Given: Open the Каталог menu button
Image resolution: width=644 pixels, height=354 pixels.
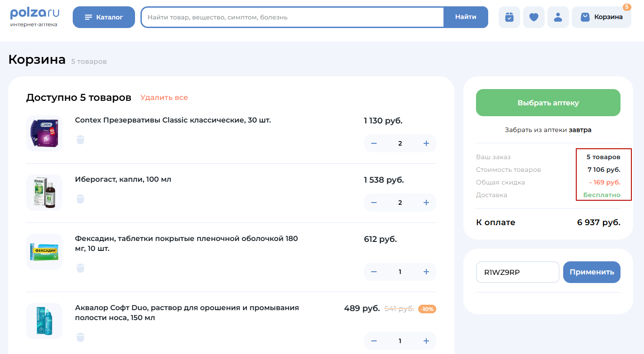Looking at the screenshot, I should click(104, 17).
